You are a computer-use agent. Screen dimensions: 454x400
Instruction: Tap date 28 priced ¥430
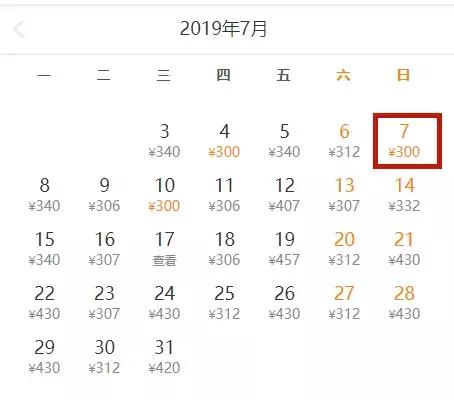click(404, 303)
